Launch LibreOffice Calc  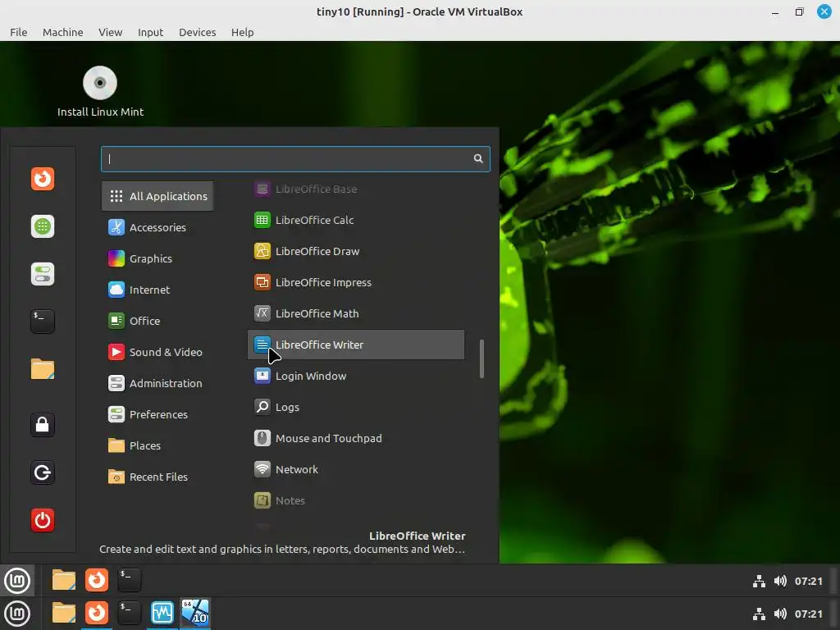click(356, 220)
